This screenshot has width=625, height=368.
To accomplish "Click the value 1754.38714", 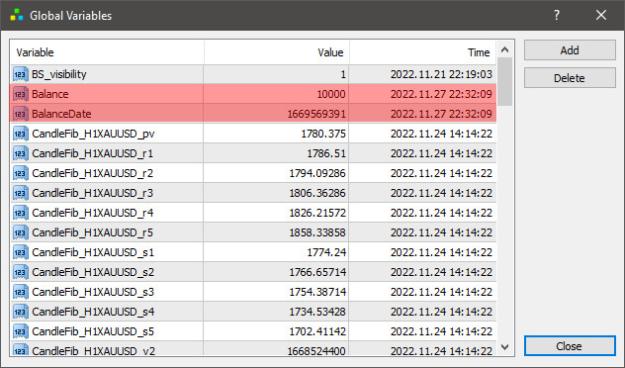I will click(317, 292).
